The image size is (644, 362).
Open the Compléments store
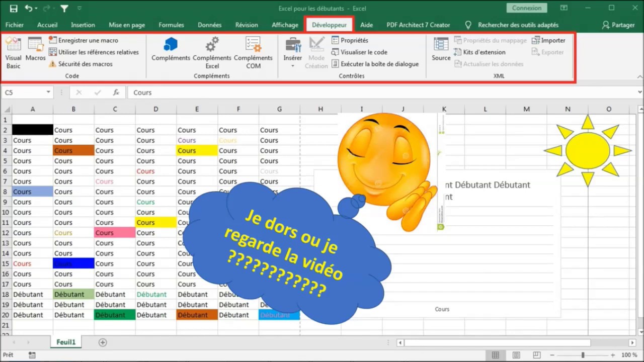click(x=171, y=49)
